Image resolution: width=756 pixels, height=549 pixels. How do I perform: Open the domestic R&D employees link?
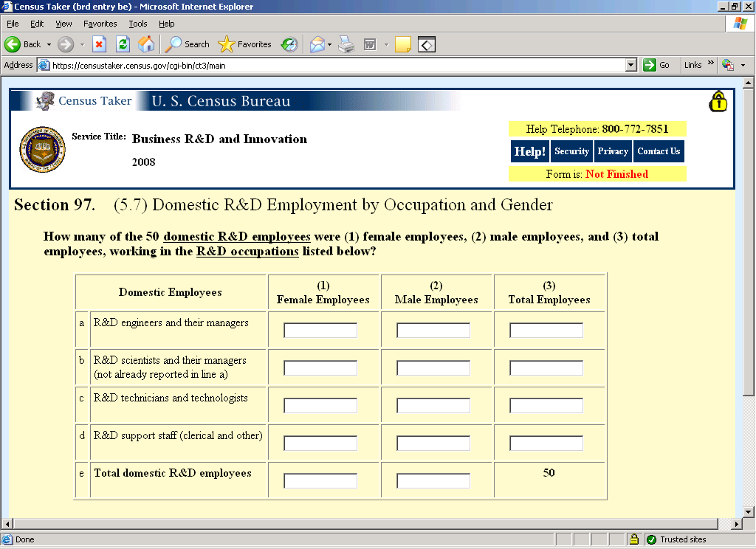coord(237,237)
